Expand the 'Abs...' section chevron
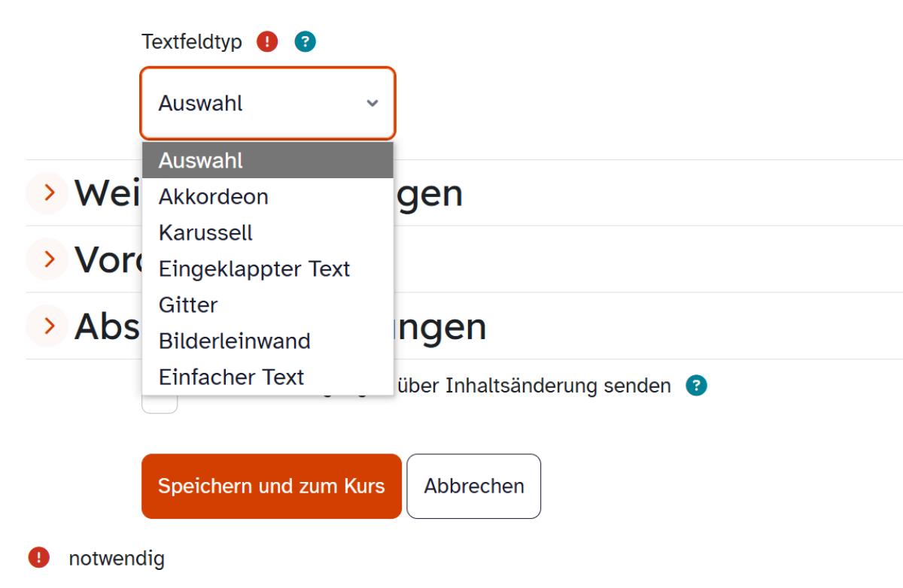 47,326
